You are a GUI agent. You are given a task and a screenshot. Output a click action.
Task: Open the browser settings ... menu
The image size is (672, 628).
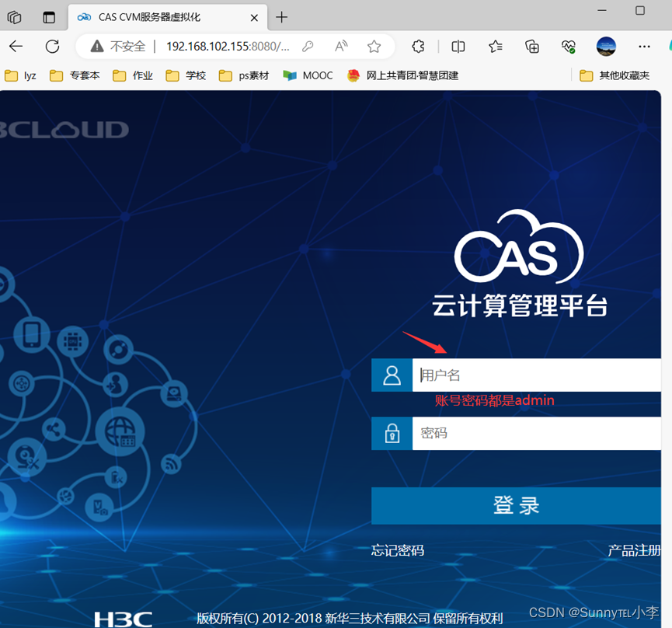click(x=643, y=47)
